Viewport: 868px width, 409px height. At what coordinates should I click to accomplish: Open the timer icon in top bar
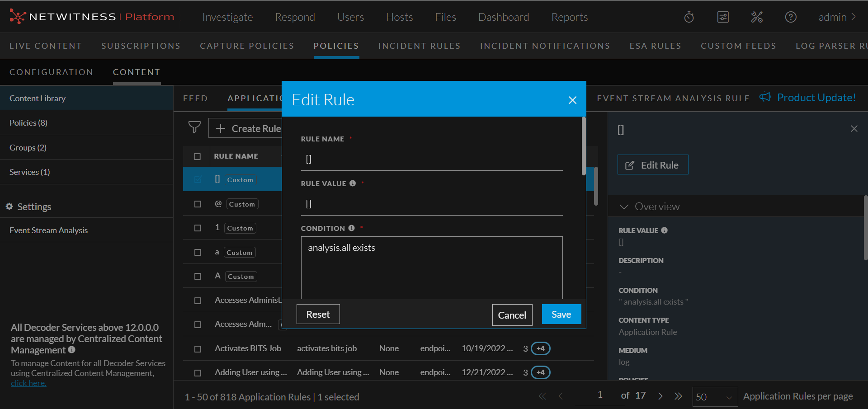pyautogui.click(x=689, y=17)
